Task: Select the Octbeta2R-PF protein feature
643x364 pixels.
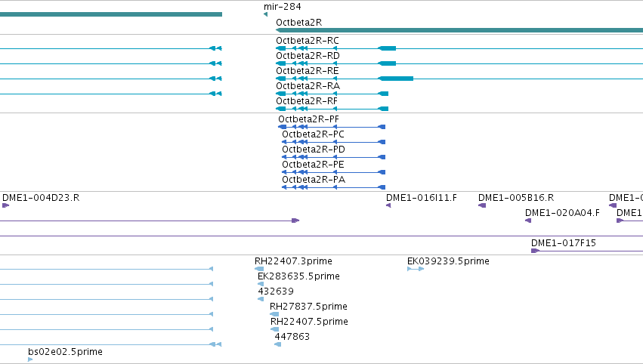Action: (x=332, y=127)
